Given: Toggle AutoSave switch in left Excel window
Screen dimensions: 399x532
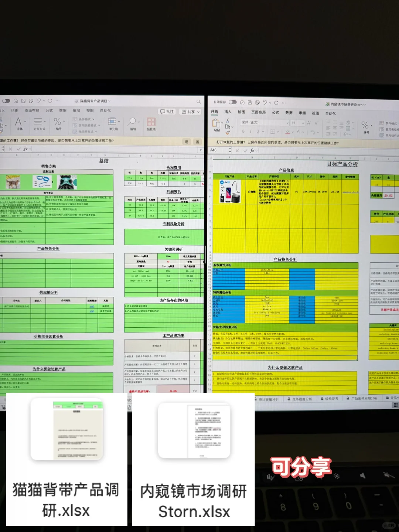Looking at the screenshot, I should click(x=6, y=100).
